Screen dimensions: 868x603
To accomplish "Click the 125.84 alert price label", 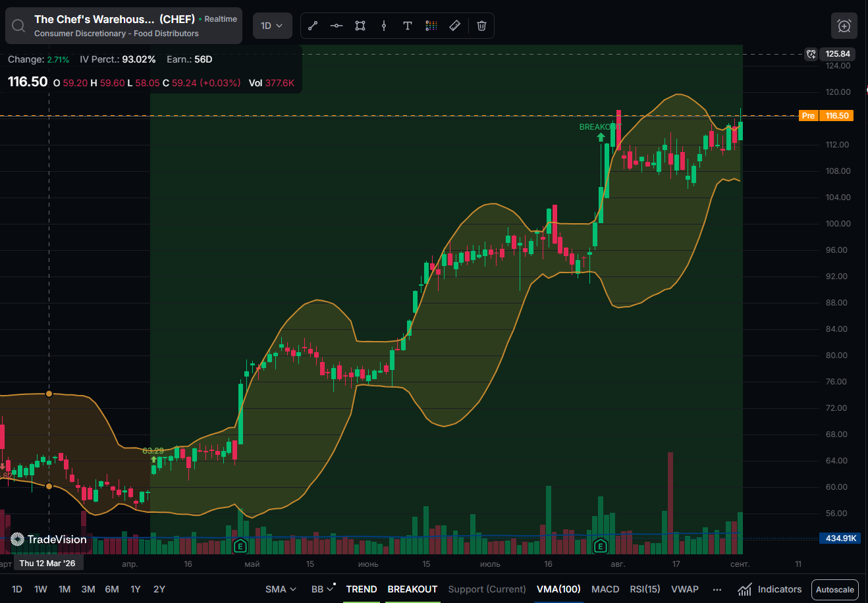I will coord(838,54).
